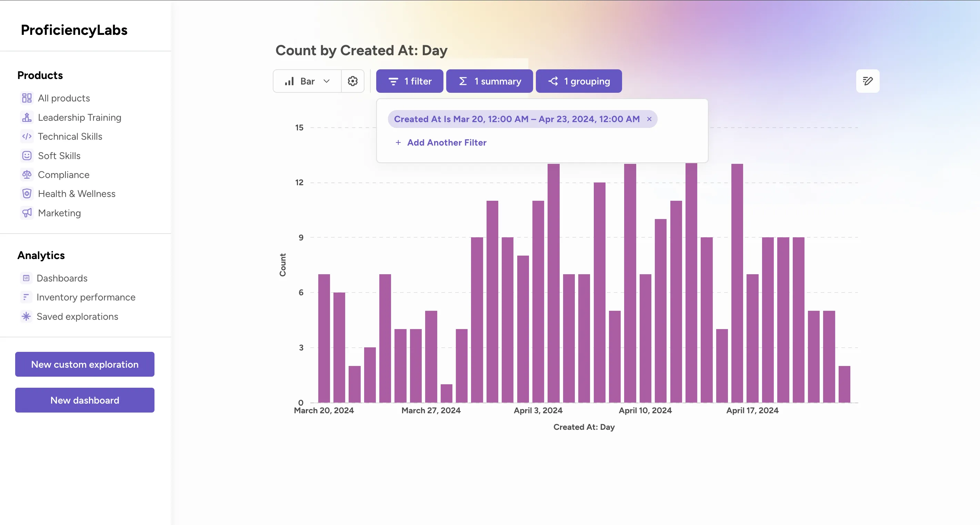Click New custom exploration

pos(84,364)
